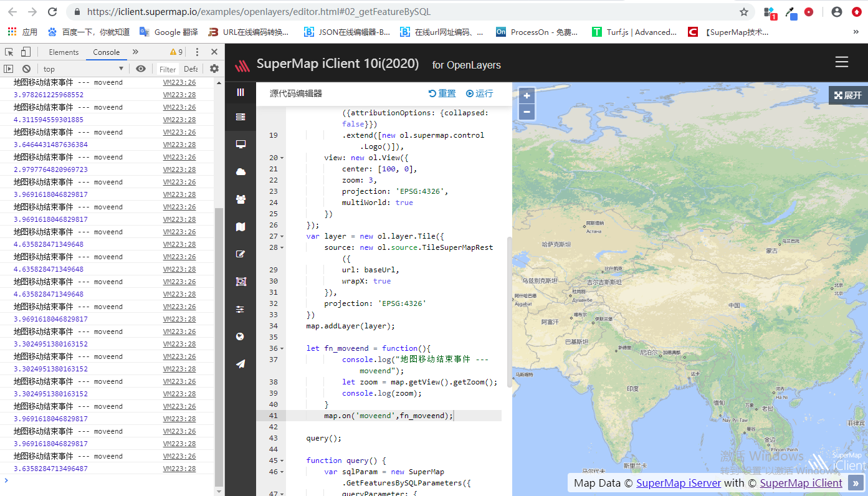Select the monitor sidebar icon

(x=241, y=144)
